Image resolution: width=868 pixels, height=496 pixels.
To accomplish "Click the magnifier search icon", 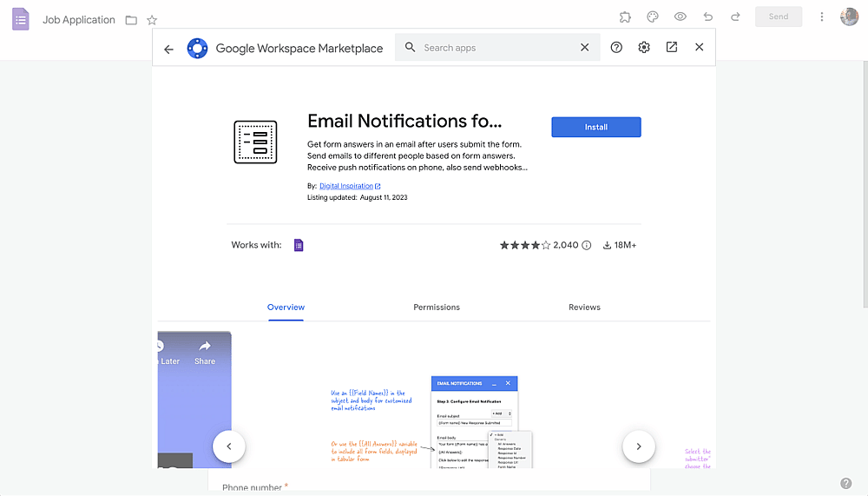I will coord(410,47).
